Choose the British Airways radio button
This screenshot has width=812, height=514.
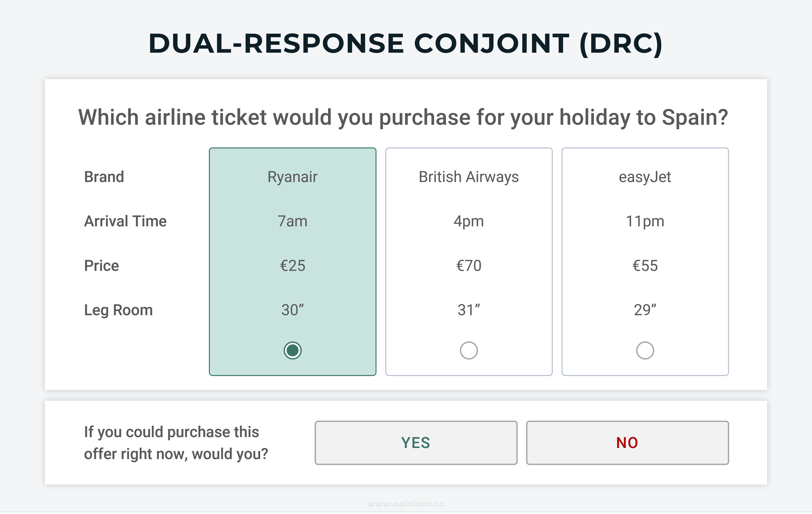coord(469,350)
